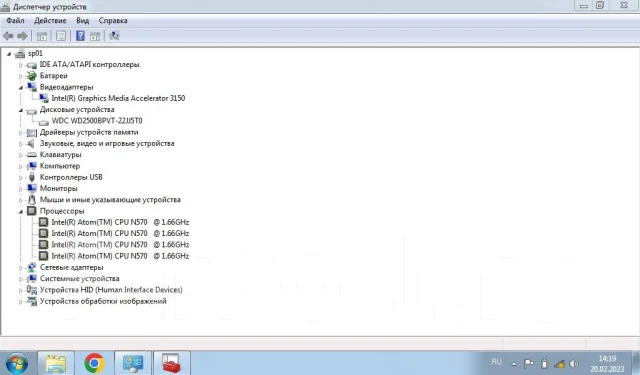640x375 pixels.
Task: Click the WDC WD2500BPVT disk icon
Action: click(43, 122)
